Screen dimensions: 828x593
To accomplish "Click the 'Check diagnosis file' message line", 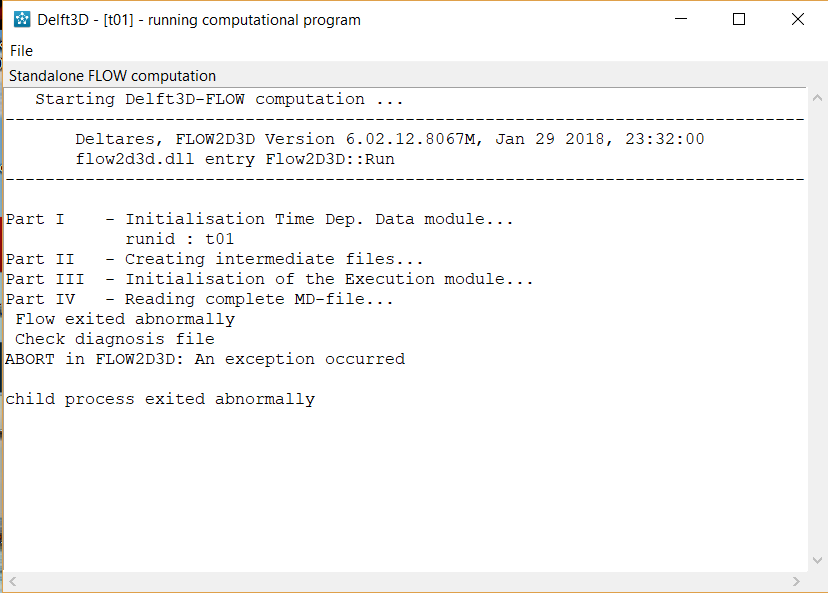I will [115, 339].
